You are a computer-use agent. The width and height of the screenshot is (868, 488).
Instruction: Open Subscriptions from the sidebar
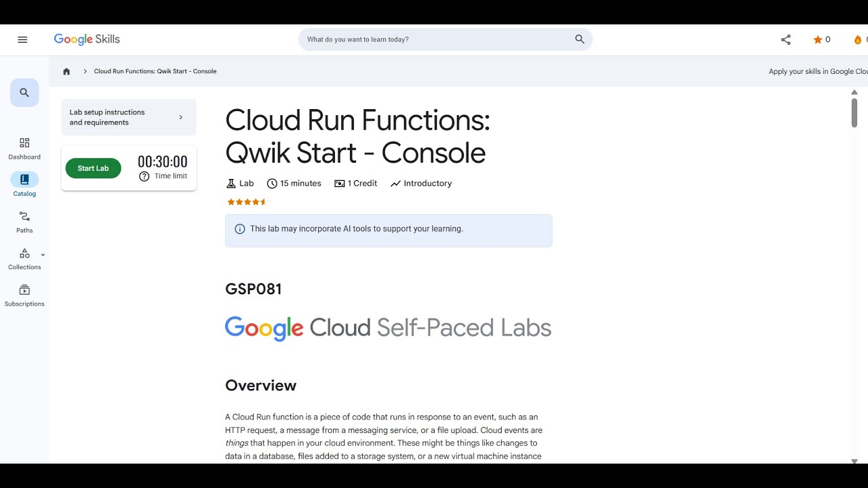24,295
